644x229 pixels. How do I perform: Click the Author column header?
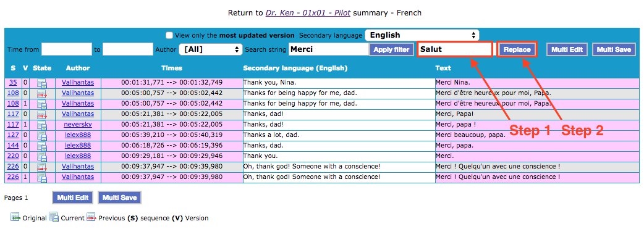coord(78,68)
